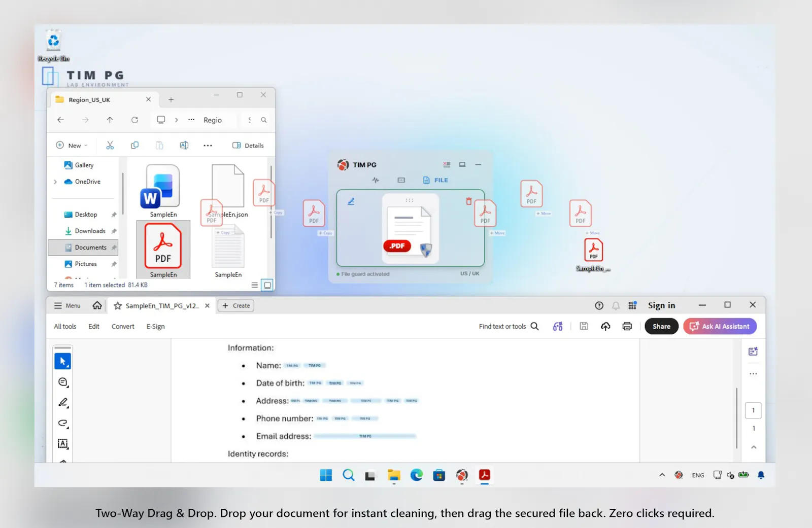The height and width of the screenshot is (528, 812).
Task: Click Find text or tools search
Action: tap(509, 327)
